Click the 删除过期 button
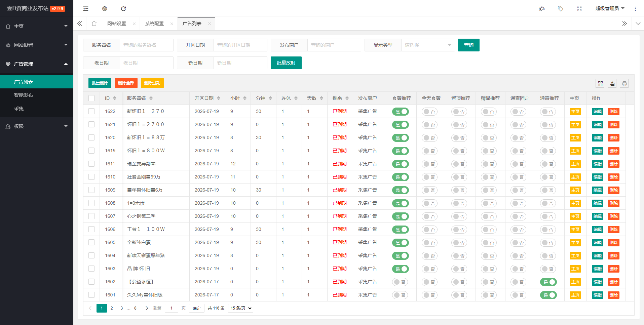This screenshot has width=644, height=325. click(x=152, y=83)
